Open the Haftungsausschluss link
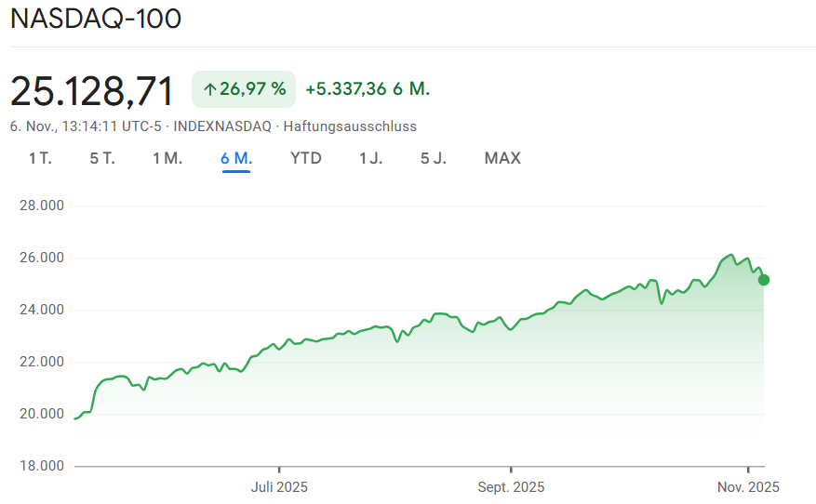Viewport: 816px width, 504px height. (350, 126)
